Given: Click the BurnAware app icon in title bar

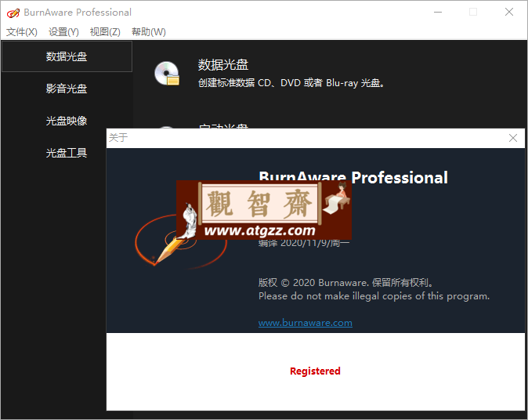Looking at the screenshot, I should point(13,13).
